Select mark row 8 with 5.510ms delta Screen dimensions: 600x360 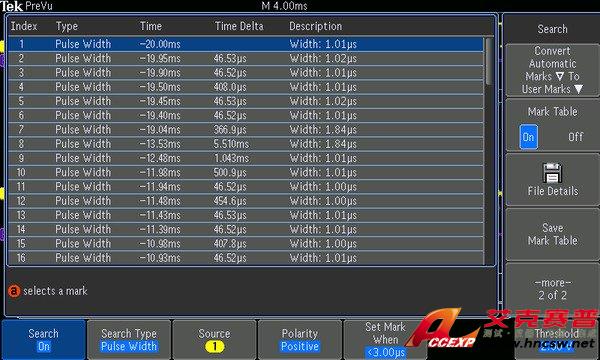point(246,144)
